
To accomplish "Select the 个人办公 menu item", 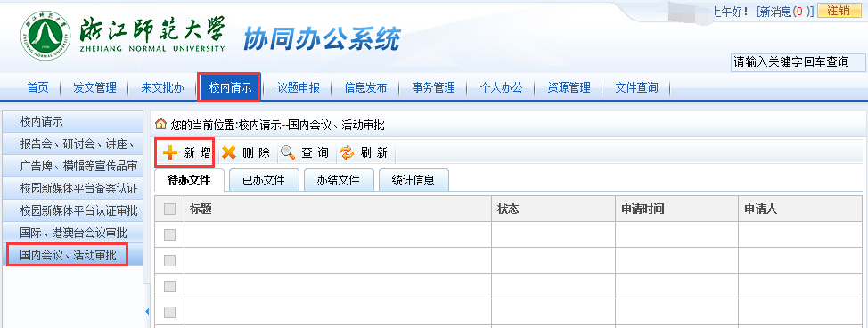I will point(501,87).
